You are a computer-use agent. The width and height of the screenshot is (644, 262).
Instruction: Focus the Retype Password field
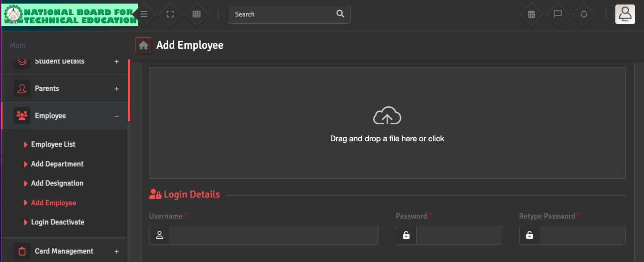582,235
